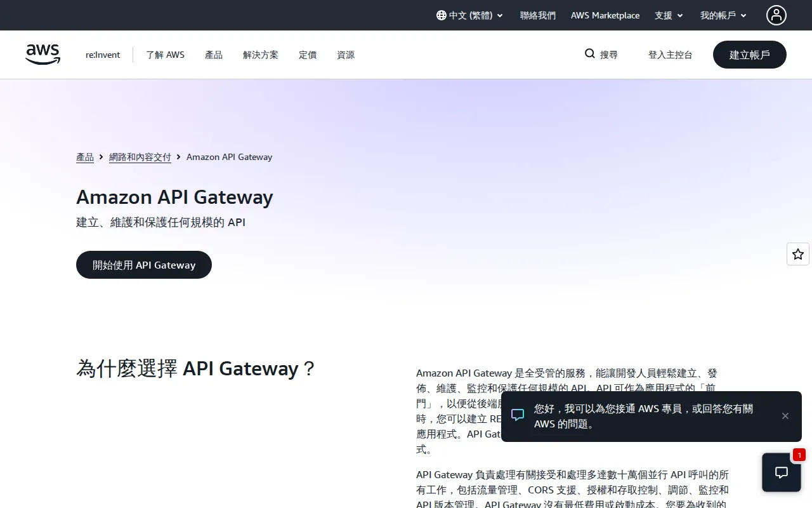Click the popup message about AWS 專員
812x508 pixels.
point(643,416)
